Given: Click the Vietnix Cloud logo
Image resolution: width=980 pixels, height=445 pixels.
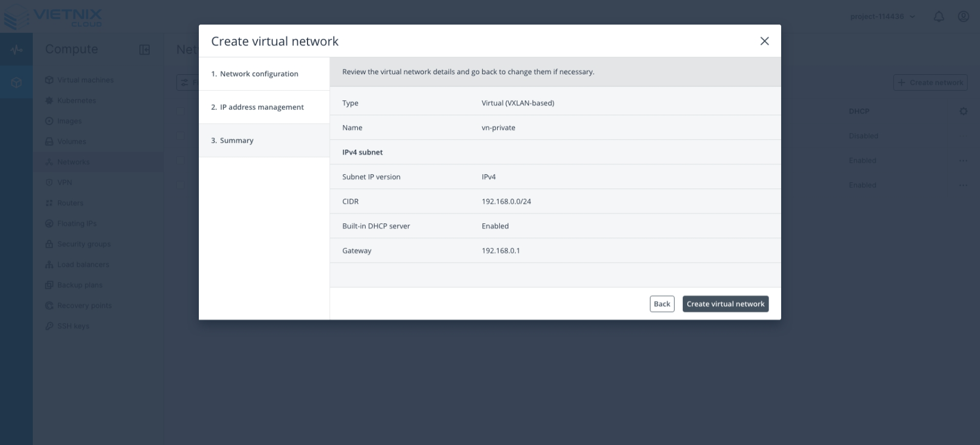Looking at the screenshot, I should click(x=53, y=17).
